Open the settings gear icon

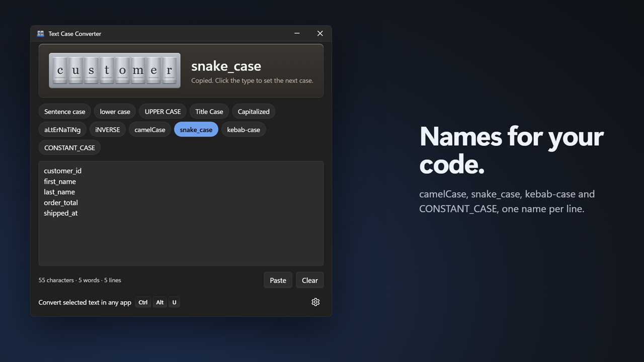click(x=315, y=302)
